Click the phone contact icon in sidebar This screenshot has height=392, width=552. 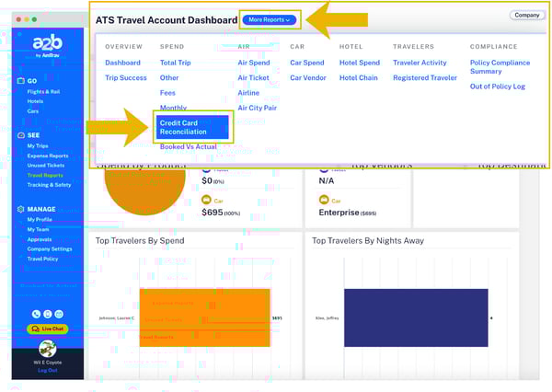tap(36, 314)
